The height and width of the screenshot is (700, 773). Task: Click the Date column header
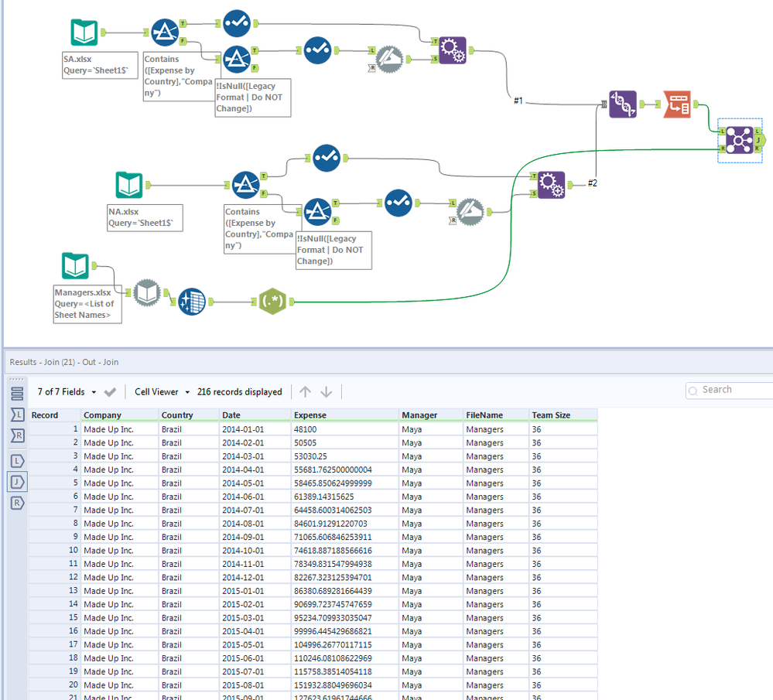255,415
